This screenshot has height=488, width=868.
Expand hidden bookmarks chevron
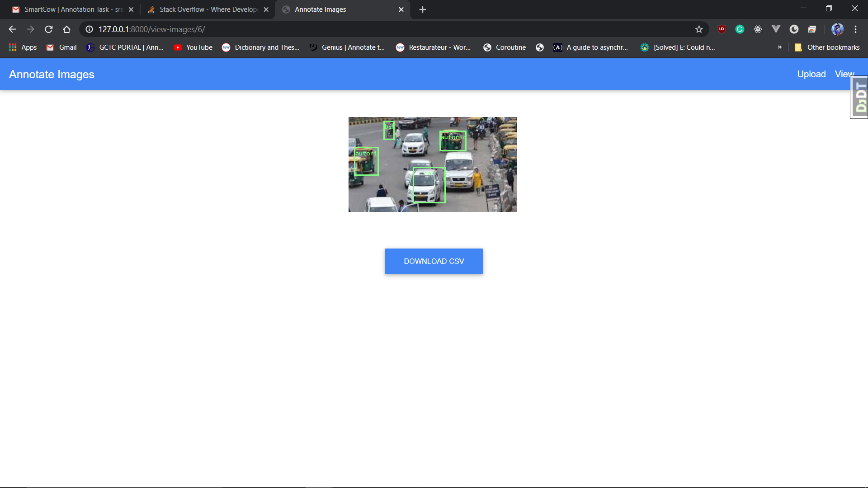coord(779,47)
